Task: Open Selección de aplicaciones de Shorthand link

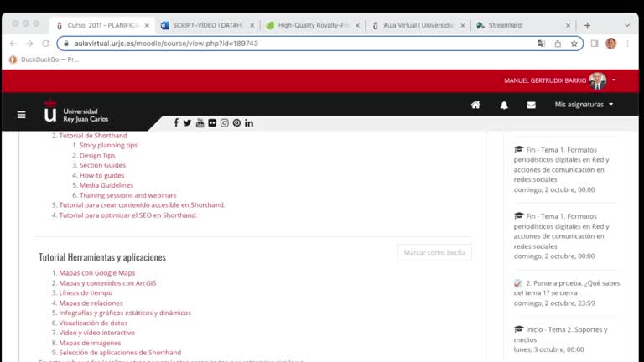Action: tap(120, 353)
